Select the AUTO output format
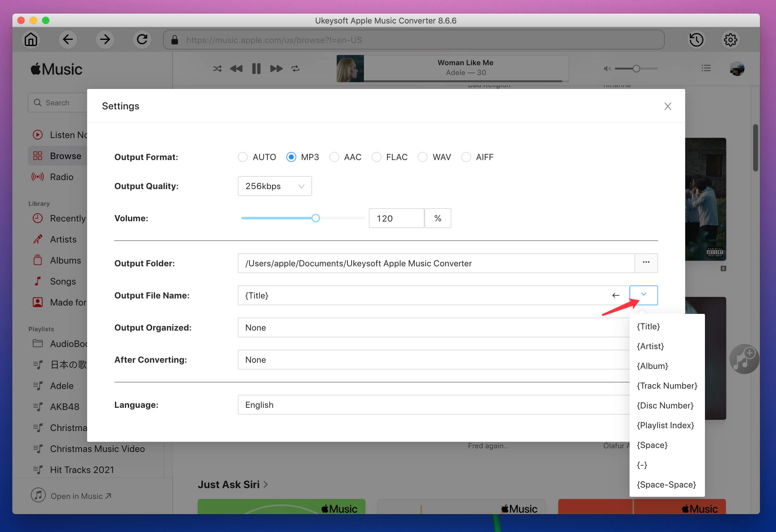Viewport: 776px width, 532px height. click(x=242, y=157)
